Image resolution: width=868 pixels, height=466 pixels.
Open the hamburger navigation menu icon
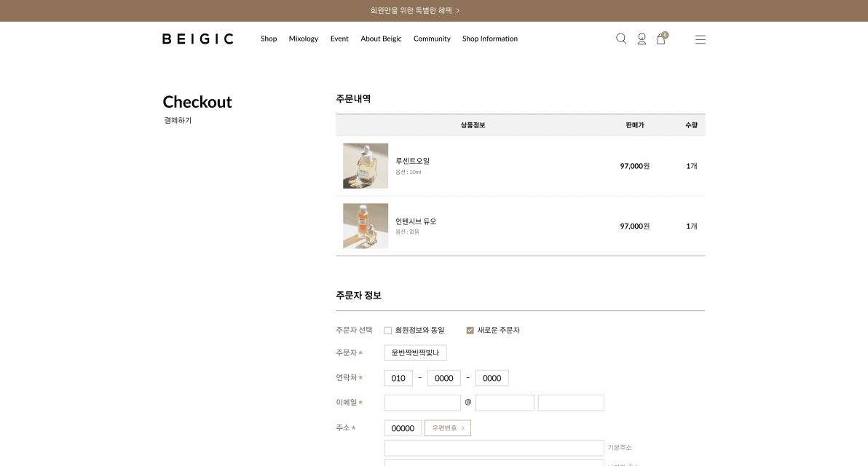(x=700, y=39)
